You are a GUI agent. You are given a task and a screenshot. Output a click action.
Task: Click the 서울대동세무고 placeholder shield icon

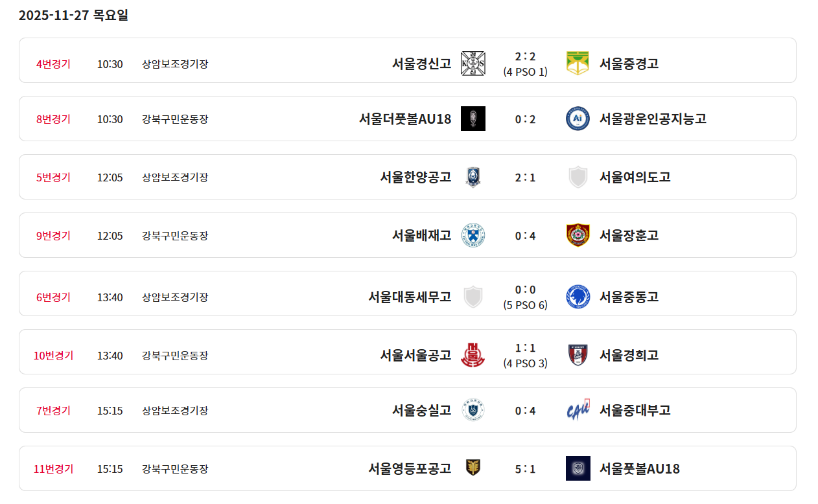pos(473,297)
